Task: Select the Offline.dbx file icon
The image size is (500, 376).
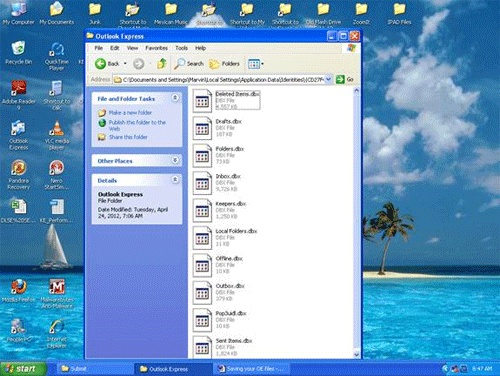Action: tap(202, 265)
